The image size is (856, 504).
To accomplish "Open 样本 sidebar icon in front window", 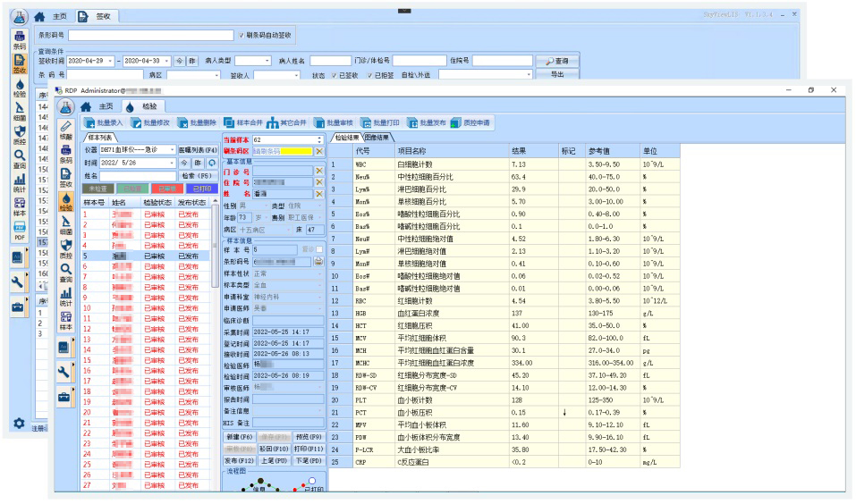I will (65, 322).
